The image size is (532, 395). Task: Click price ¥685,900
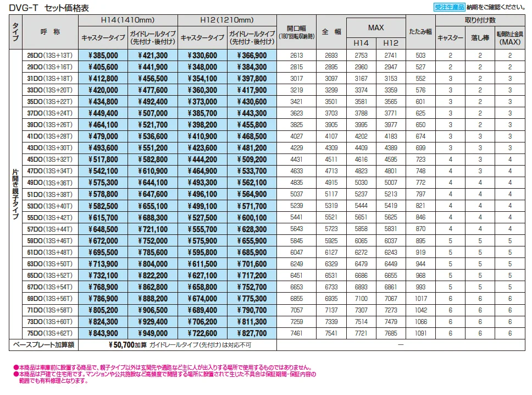pos(252,253)
